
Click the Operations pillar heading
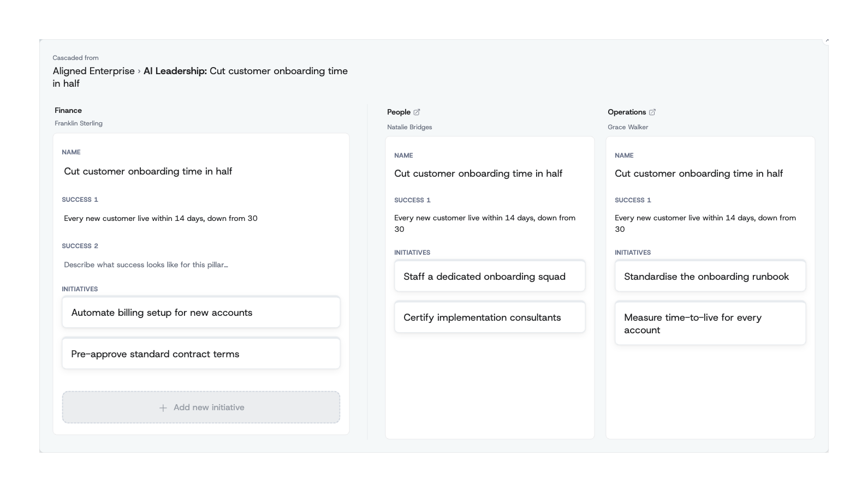point(627,112)
